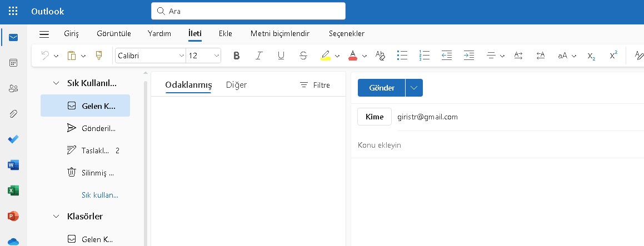Viewport: 644px width, 246px height.
Task: Select the İleti tab
Action: (x=194, y=34)
